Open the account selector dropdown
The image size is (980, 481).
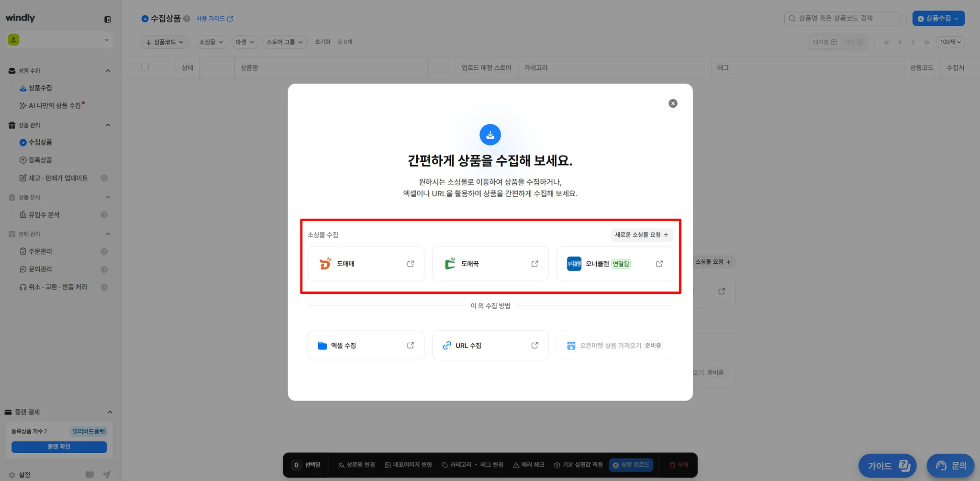[59, 40]
